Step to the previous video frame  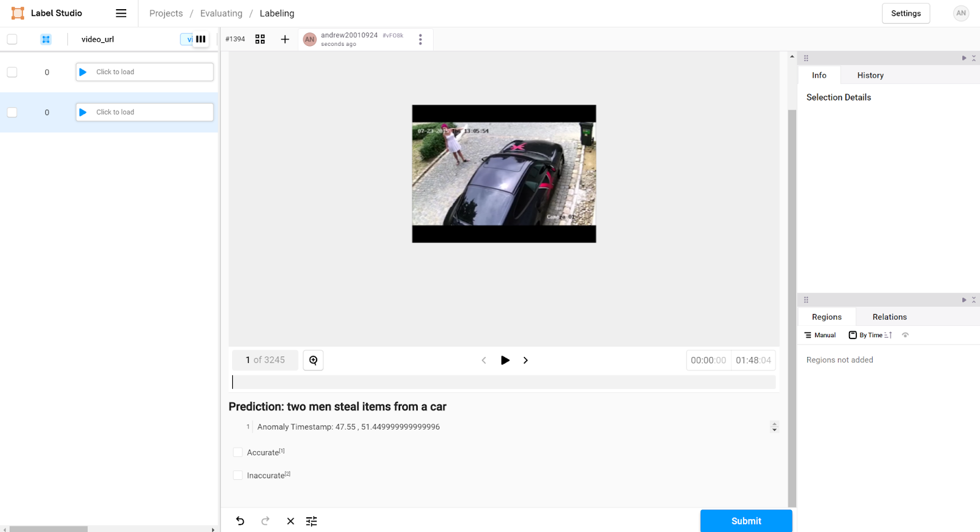(x=484, y=360)
